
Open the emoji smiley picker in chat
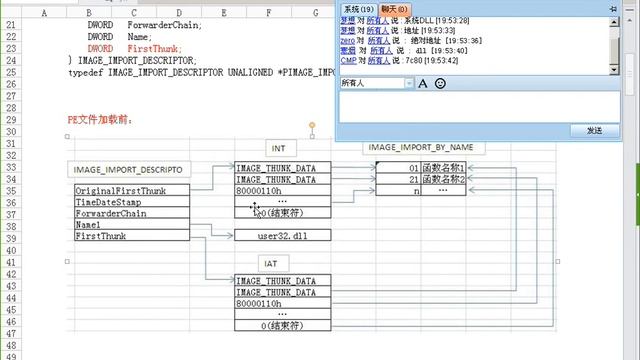[x=440, y=84]
